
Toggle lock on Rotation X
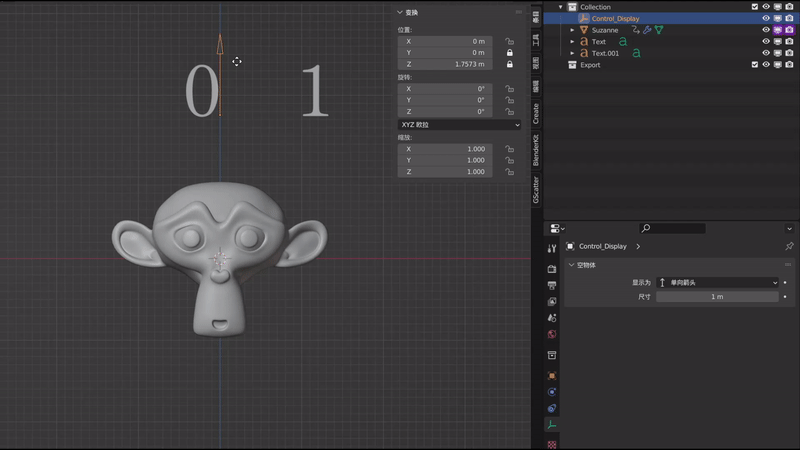click(509, 89)
